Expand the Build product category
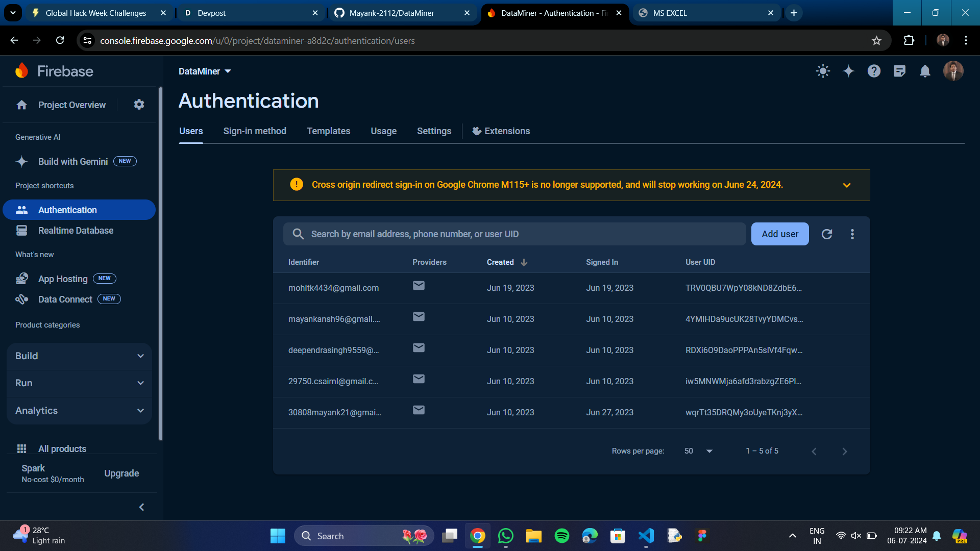 (x=79, y=356)
